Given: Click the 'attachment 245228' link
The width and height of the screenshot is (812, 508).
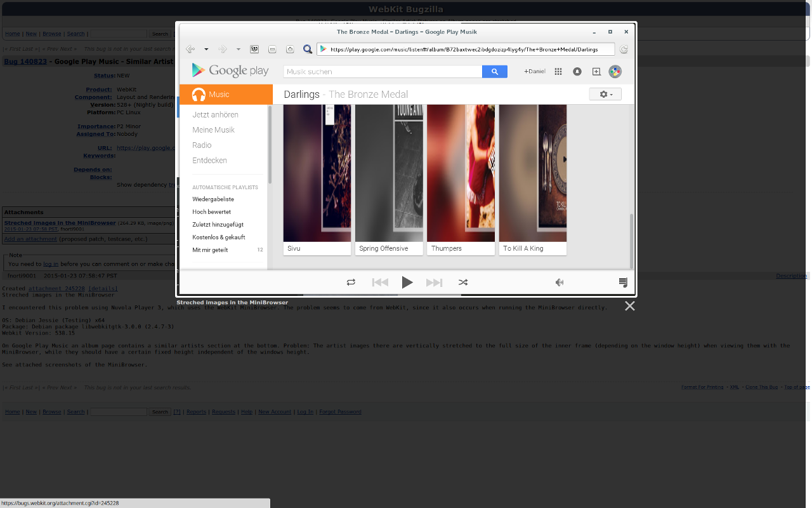Looking at the screenshot, I should [56, 289].
